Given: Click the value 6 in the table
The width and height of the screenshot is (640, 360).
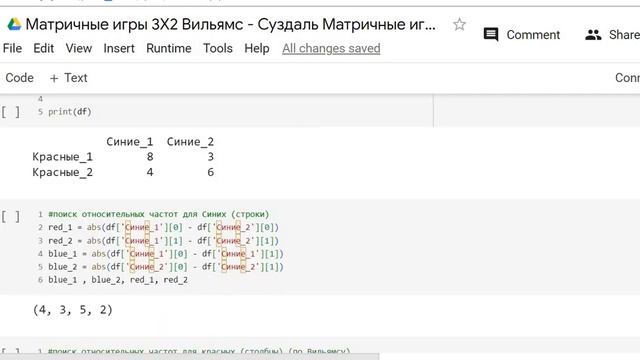Looking at the screenshot, I should 210,172.
